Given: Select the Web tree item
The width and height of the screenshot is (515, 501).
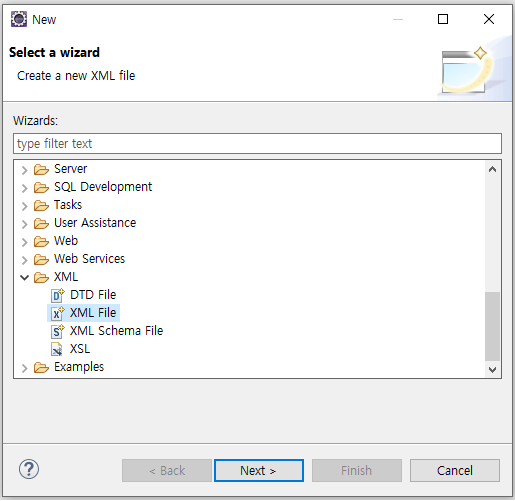Looking at the screenshot, I should (x=66, y=241).
